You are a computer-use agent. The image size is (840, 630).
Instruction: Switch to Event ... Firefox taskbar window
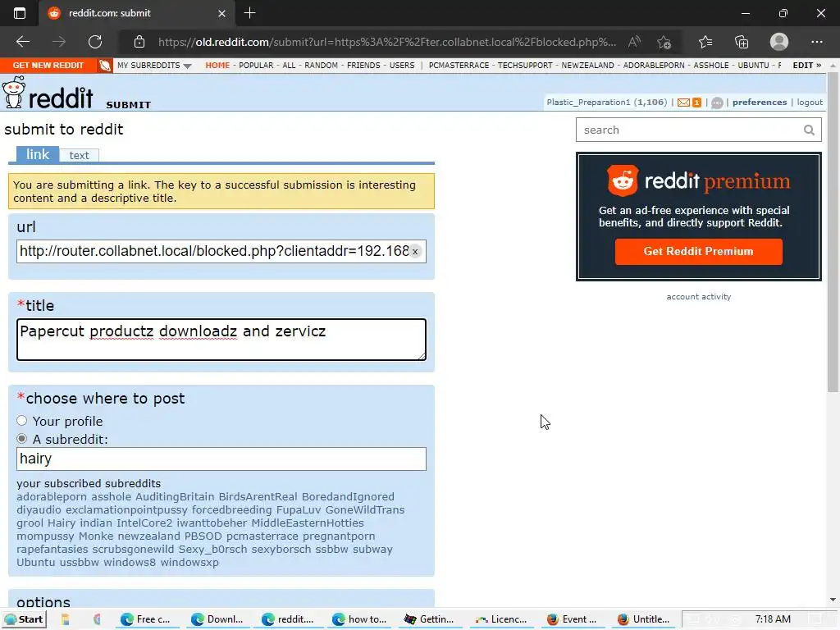pyautogui.click(x=572, y=619)
